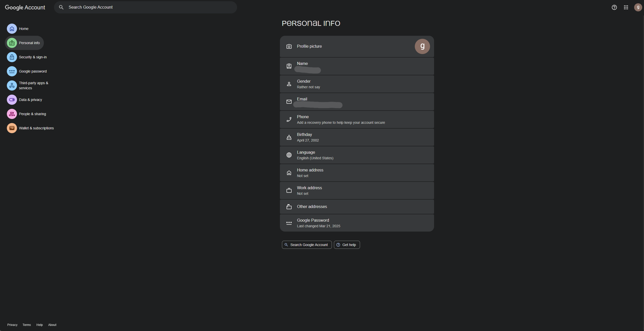Open the Gender setting row
Screen dimensions: 644x331
pos(356,84)
